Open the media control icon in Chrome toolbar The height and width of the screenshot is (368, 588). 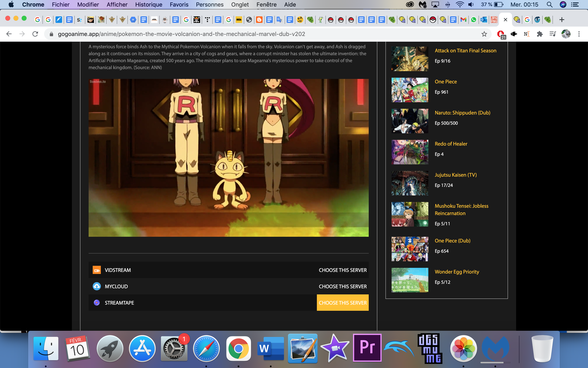coord(552,34)
